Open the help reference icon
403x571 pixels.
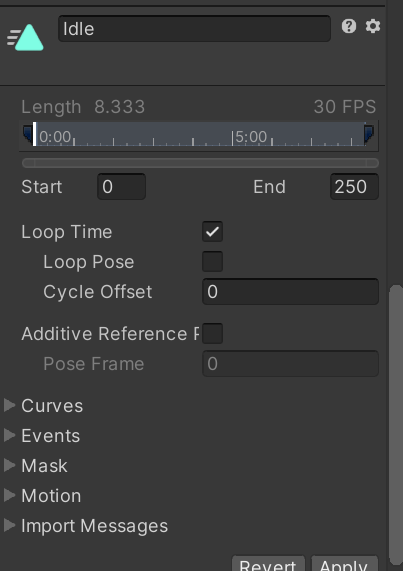point(349,26)
